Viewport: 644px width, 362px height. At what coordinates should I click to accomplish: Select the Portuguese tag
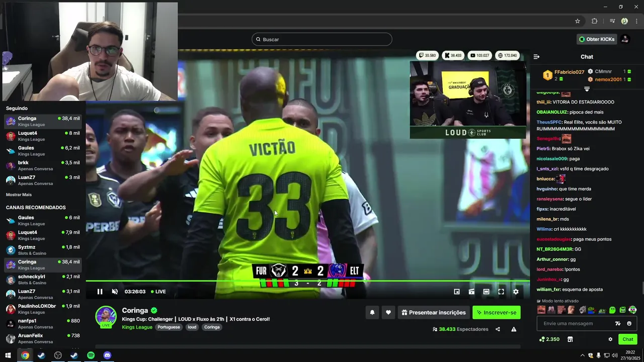click(x=169, y=327)
